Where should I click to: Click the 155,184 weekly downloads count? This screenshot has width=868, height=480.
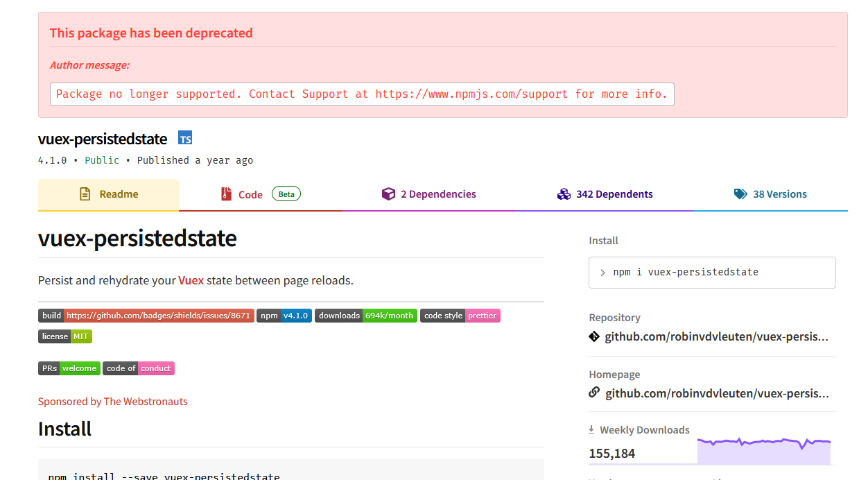[612, 454]
